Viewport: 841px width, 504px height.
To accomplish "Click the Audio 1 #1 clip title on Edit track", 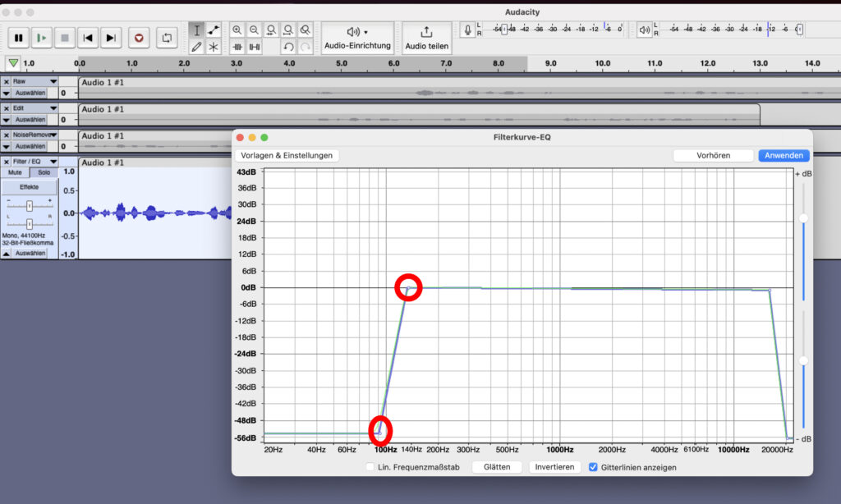I will point(103,109).
